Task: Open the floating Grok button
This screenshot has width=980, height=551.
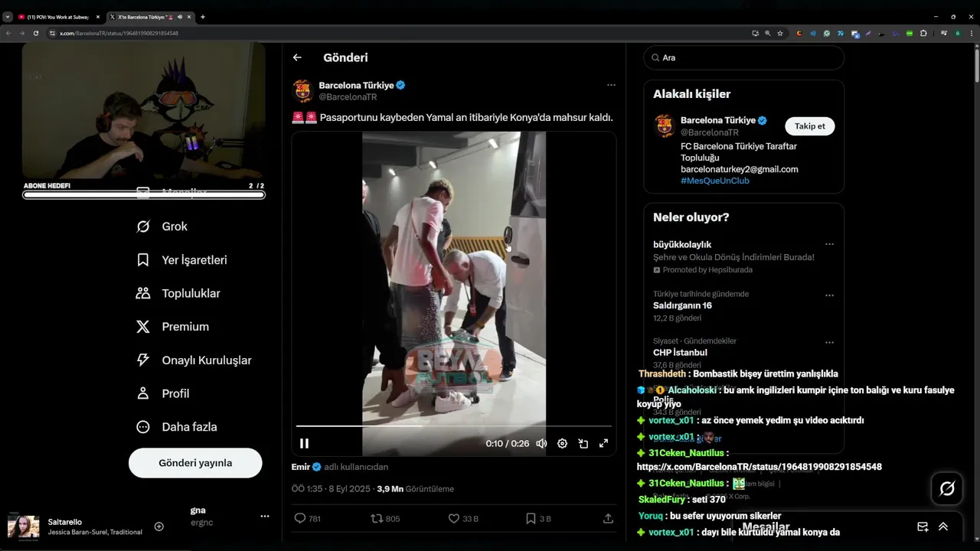Action: (x=947, y=488)
